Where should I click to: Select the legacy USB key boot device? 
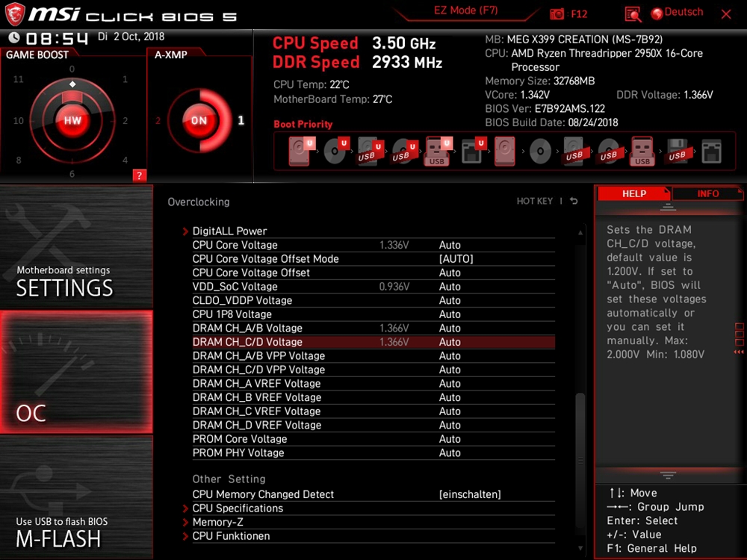642,151
